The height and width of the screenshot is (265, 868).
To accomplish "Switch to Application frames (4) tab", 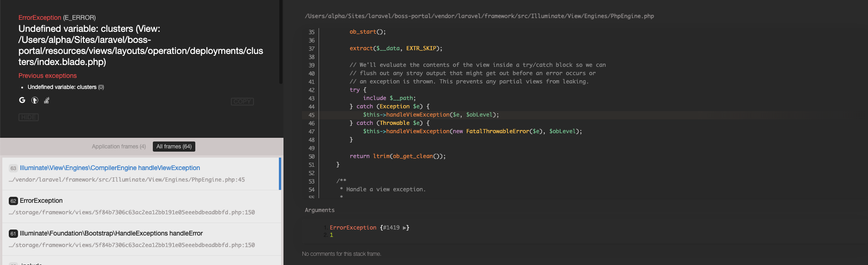I will pyautogui.click(x=119, y=147).
